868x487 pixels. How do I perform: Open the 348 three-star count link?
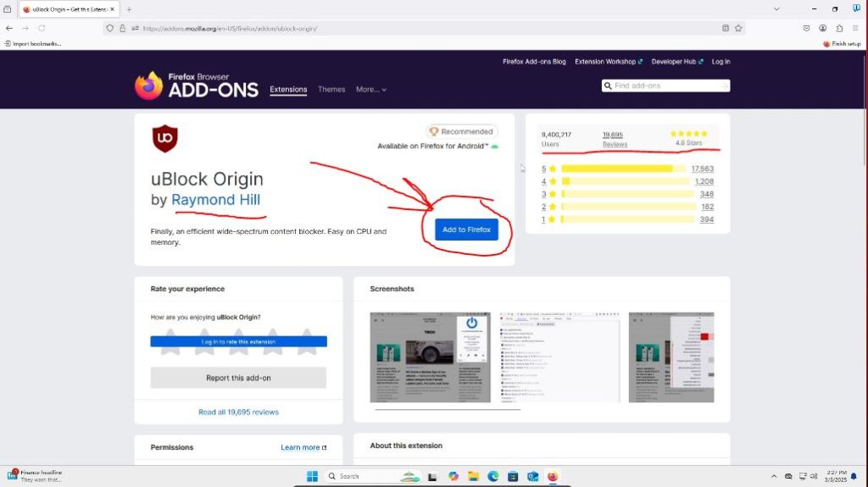[707, 194]
